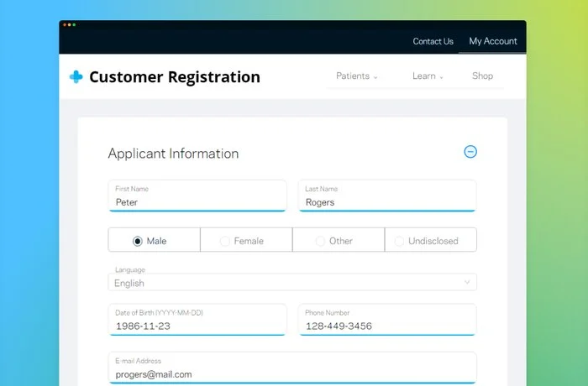Image resolution: width=588 pixels, height=386 pixels.
Task: Open the My Account tab
Action: (x=493, y=41)
